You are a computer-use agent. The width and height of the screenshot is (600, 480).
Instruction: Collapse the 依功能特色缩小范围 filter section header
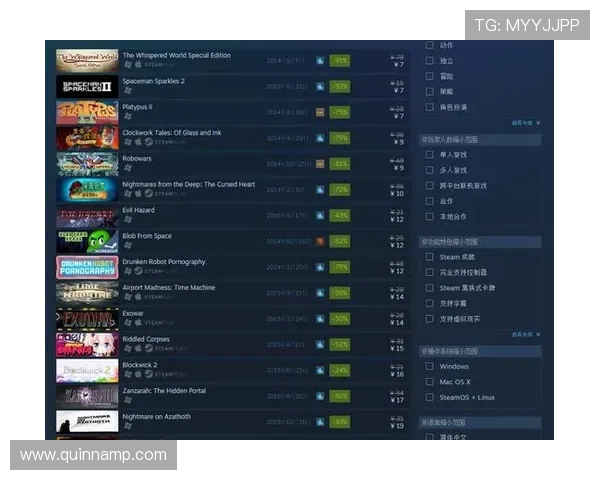480,242
